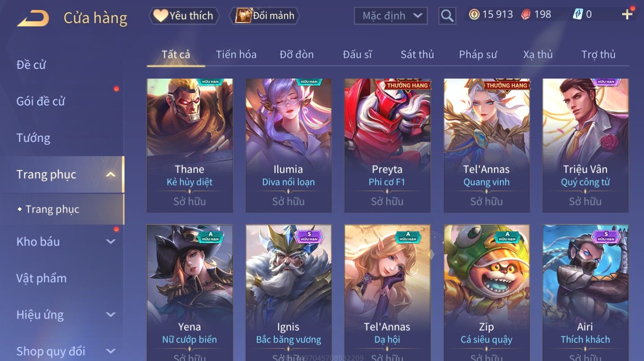This screenshot has height=361, width=644.
Task: Select the Pháp sư tab
Action: 478,55
